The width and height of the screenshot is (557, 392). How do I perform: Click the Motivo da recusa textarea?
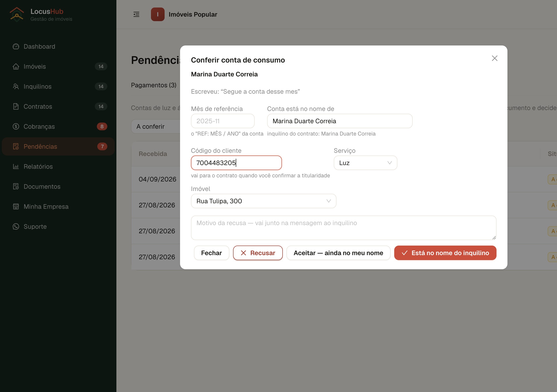pyautogui.click(x=344, y=228)
